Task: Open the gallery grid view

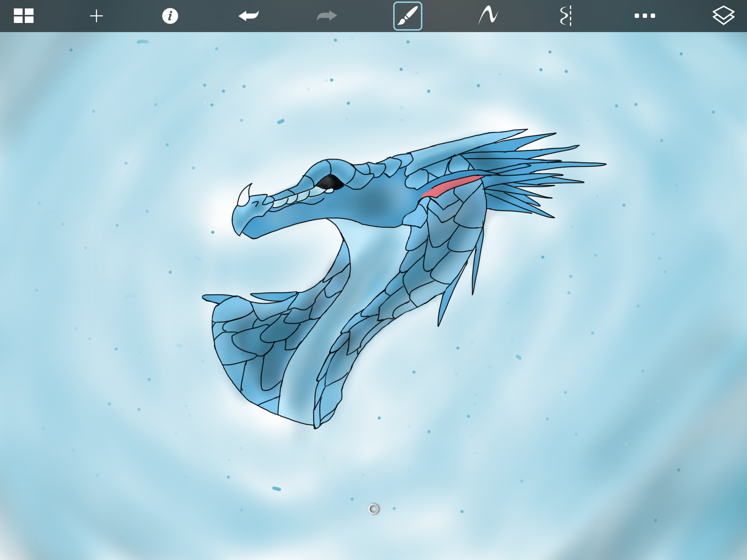Action: click(24, 16)
